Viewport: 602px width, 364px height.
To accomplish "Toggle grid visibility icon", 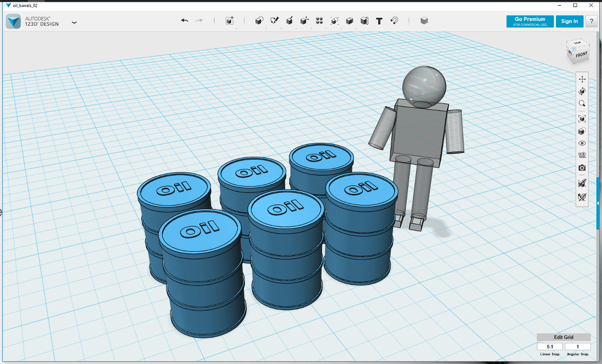I will click(582, 155).
